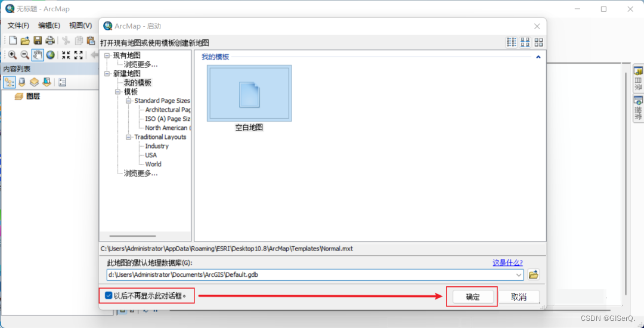The image size is (644, 328).
Task: Switch dialog to tiles view icon
Action: [538, 42]
